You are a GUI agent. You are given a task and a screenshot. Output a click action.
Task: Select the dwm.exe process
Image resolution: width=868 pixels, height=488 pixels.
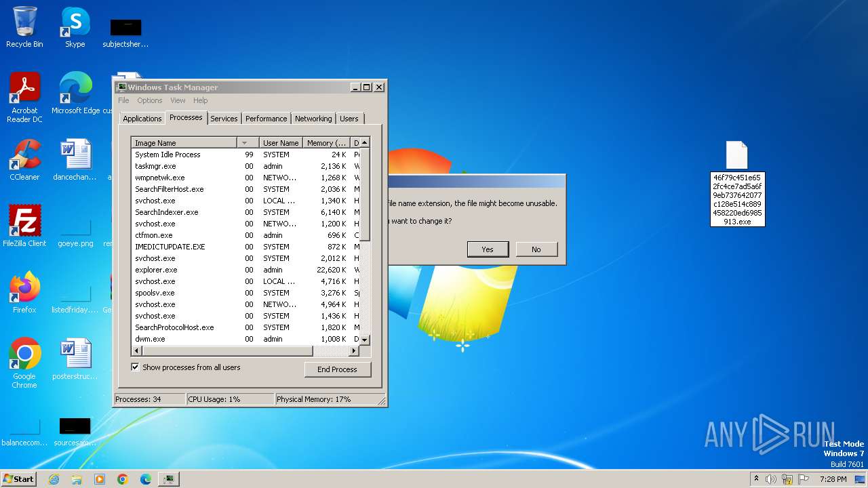coord(245,339)
